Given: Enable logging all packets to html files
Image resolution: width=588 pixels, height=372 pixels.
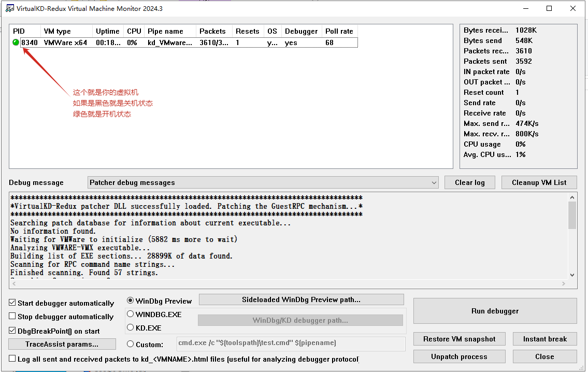Looking at the screenshot, I should 12,359.
